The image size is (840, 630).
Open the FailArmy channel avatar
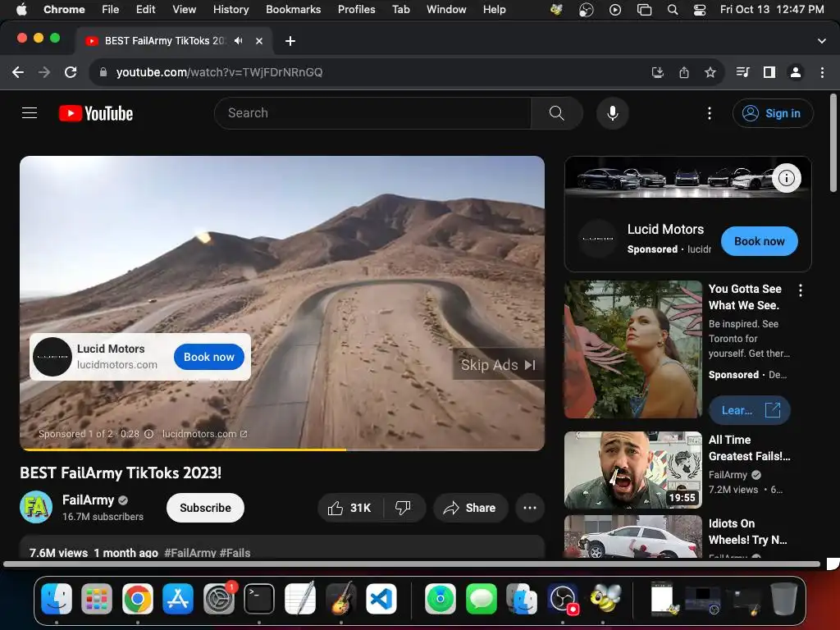pyautogui.click(x=36, y=507)
